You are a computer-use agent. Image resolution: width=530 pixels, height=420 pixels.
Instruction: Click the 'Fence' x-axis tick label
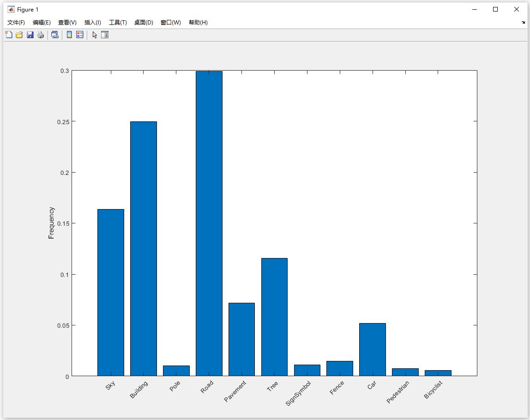[337, 388]
